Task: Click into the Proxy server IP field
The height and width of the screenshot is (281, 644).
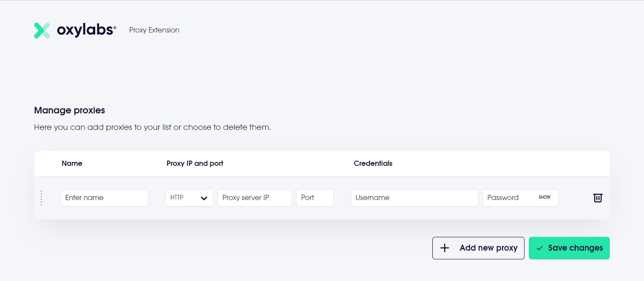Action: 254,198
